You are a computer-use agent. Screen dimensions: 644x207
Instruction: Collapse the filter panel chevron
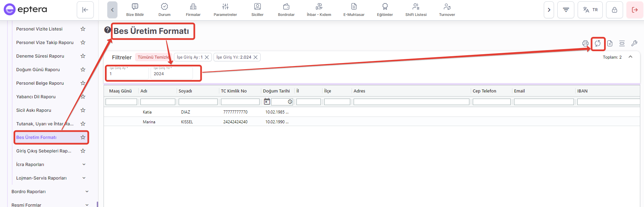630,57
